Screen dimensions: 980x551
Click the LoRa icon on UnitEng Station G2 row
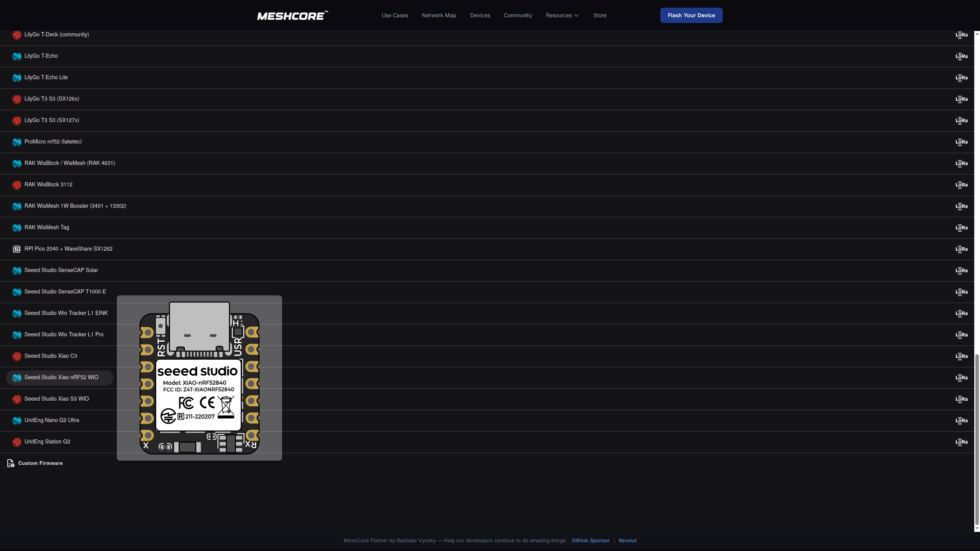961,442
